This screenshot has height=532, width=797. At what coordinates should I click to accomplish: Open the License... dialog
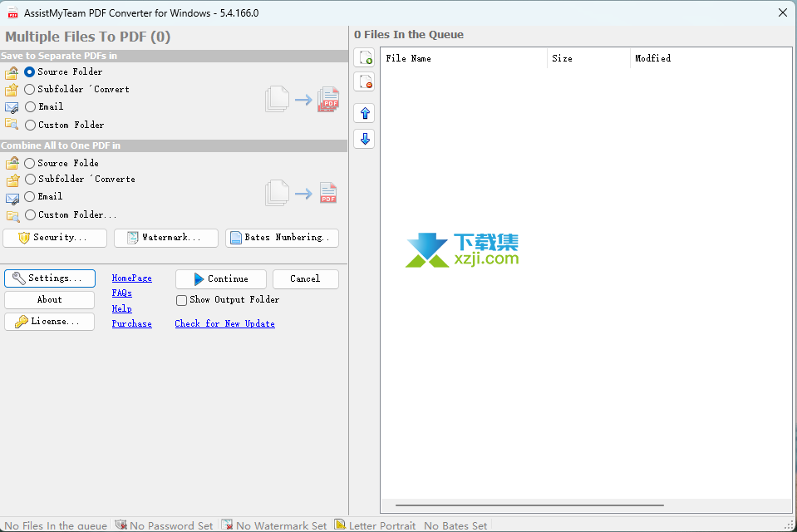(x=49, y=322)
